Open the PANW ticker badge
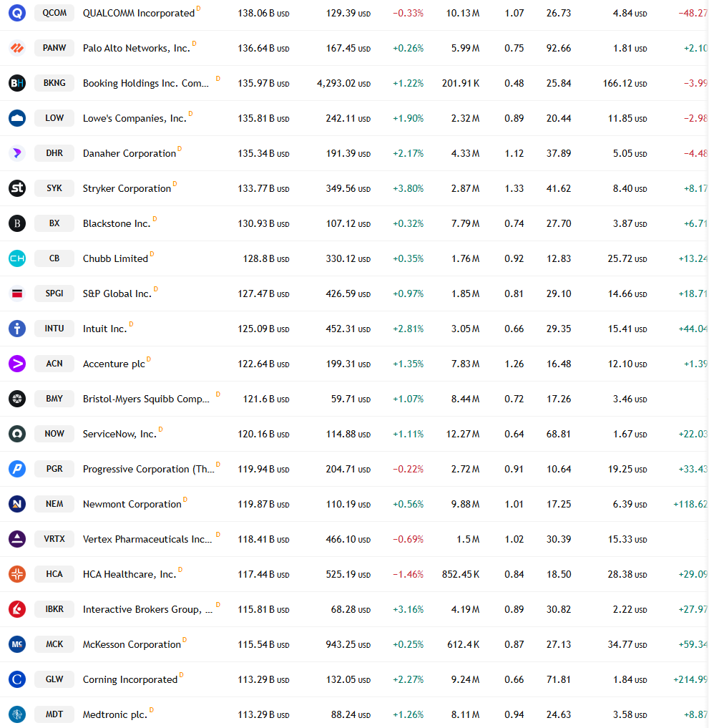This screenshot has height=728, width=709. (54, 48)
